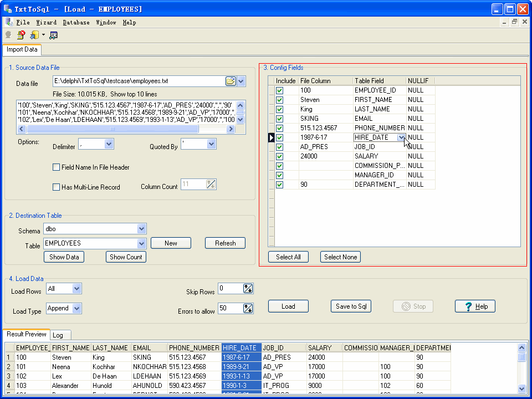This screenshot has width=532, height=399.
Task: Uncheck Include for HIRE_DATE row
Action: coord(279,138)
